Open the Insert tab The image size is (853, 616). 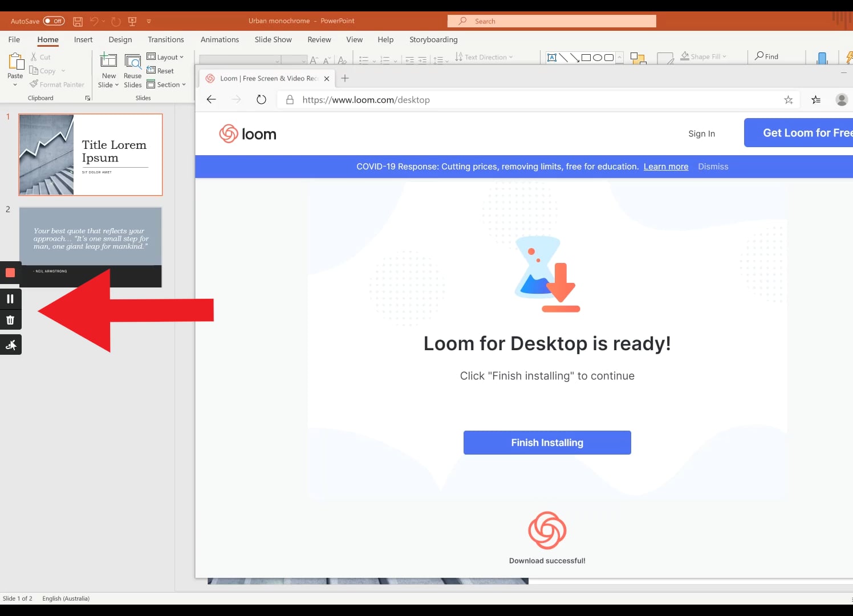[x=83, y=39]
